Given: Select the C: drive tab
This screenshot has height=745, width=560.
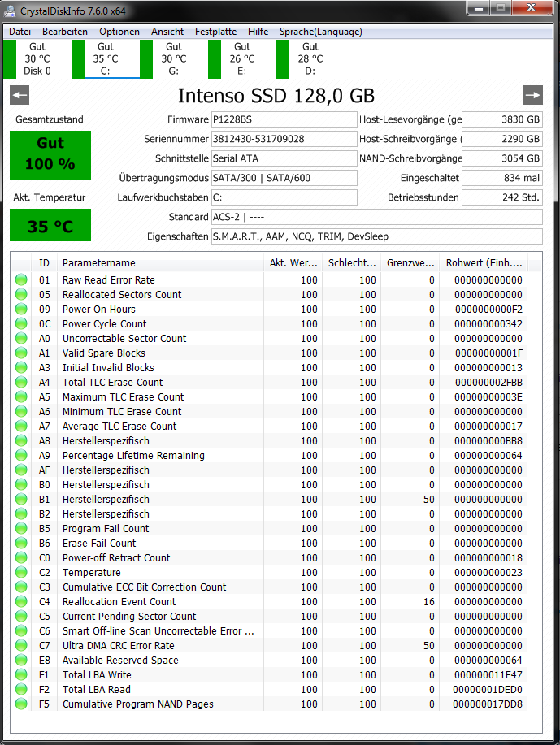Looking at the screenshot, I should [x=106, y=59].
